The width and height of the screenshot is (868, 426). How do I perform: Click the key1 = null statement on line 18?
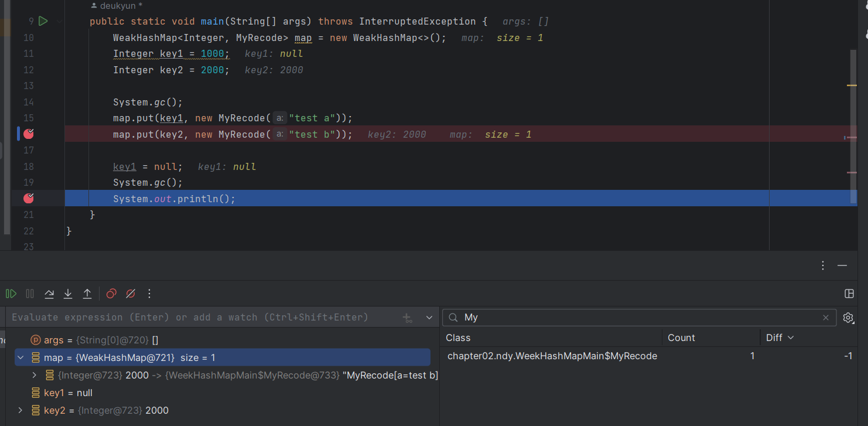(x=148, y=166)
